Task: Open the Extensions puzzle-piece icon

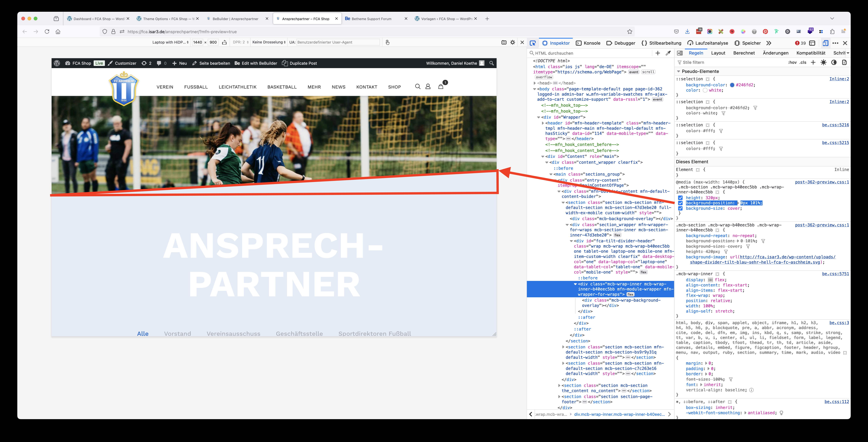Action: (x=832, y=32)
